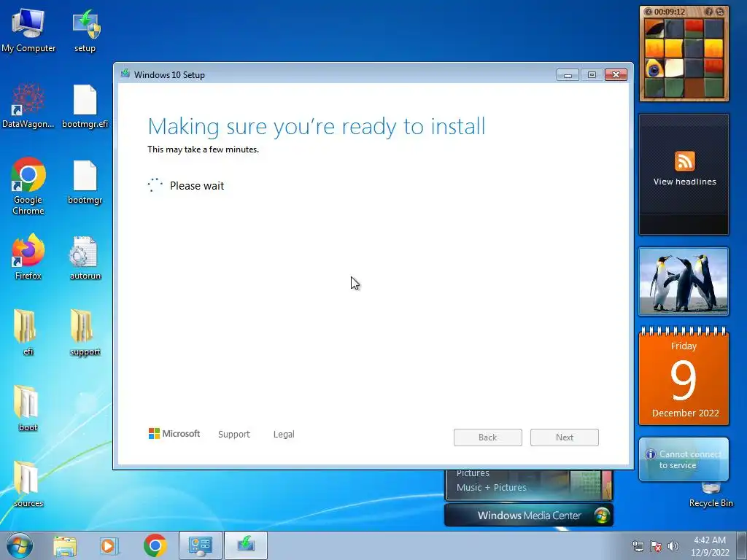Pause the picture puzzle timer
747x560 pixels.
click(x=648, y=12)
